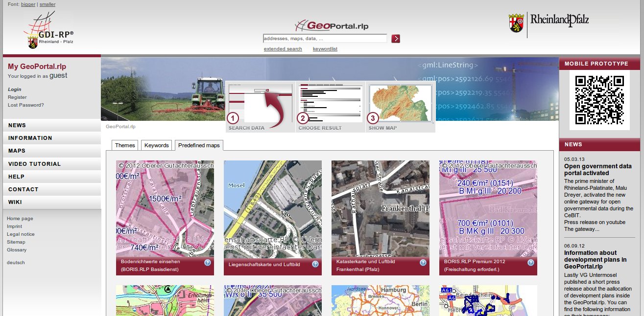Viewport: 644px width, 316px height.
Task: Click the GeoPortal.rlp logo
Action: coord(332,25)
